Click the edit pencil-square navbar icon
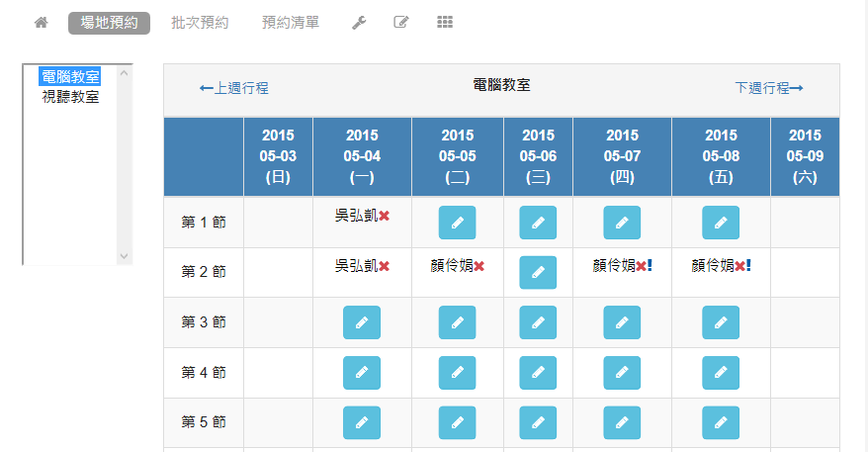The image size is (868, 452). click(401, 23)
